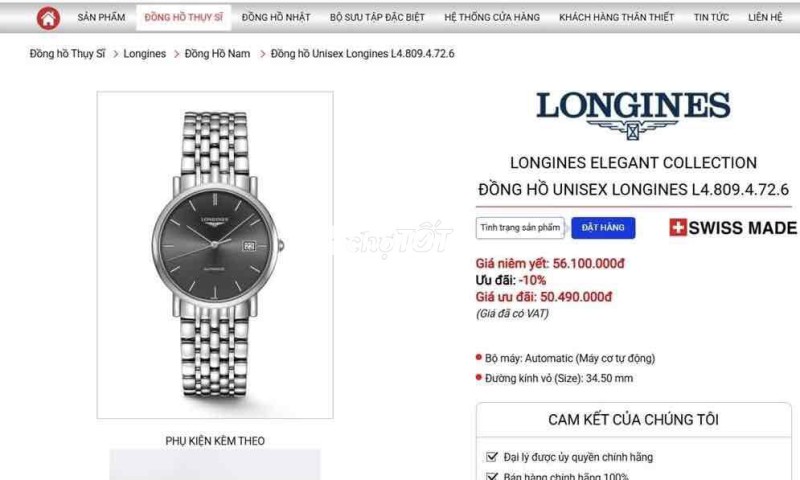Toggle the Bán hàng chính hãng 100% checkbox
Image resolution: width=800 pixels, height=480 pixels.
(492, 476)
